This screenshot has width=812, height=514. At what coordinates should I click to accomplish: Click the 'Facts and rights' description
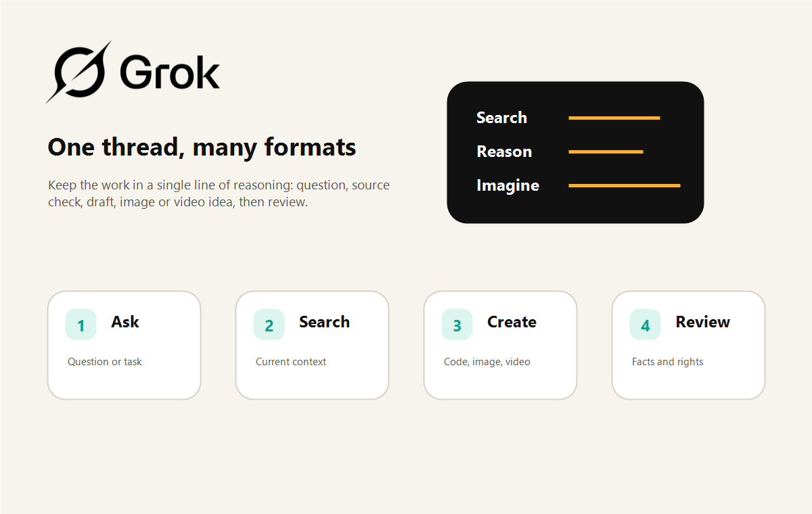click(x=668, y=362)
